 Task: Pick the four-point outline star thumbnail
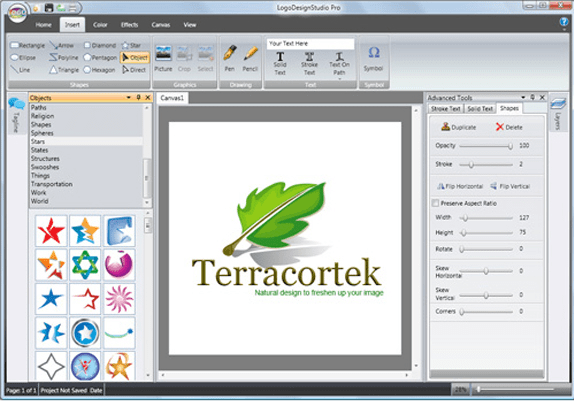51,366
